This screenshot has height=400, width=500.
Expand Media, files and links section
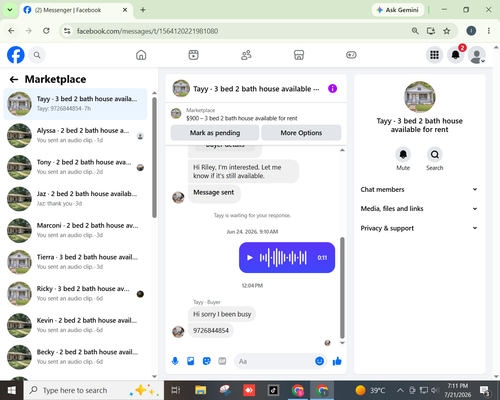pyautogui.click(x=419, y=209)
